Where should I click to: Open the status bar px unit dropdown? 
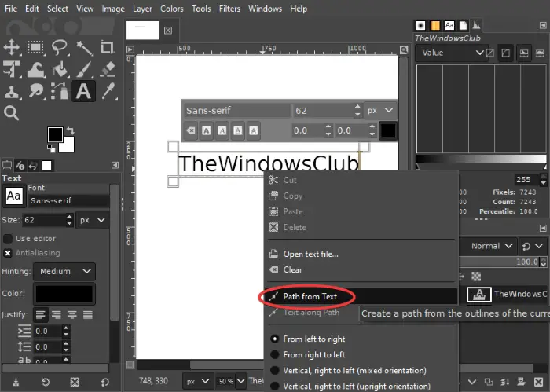(x=197, y=381)
